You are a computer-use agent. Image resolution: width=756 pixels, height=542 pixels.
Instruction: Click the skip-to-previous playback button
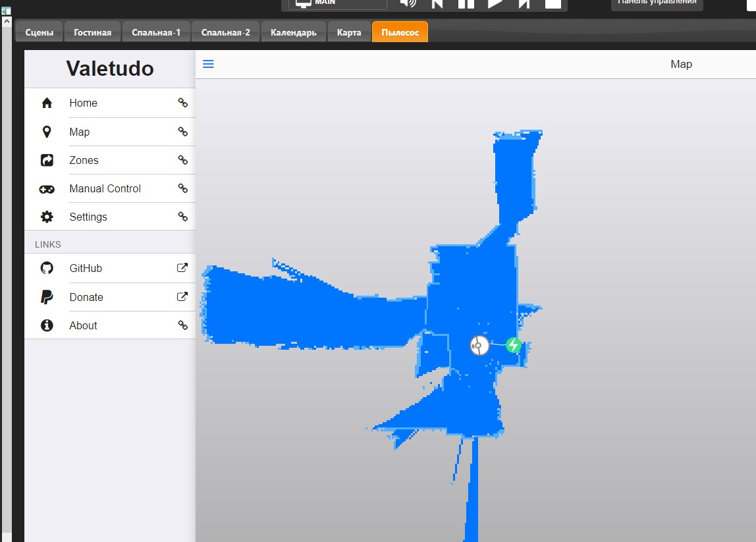(x=437, y=3)
